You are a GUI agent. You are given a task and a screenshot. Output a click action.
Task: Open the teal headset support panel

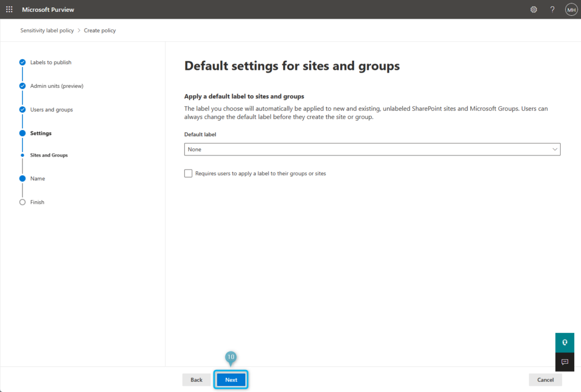pyautogui.click(x=564, y=342)
